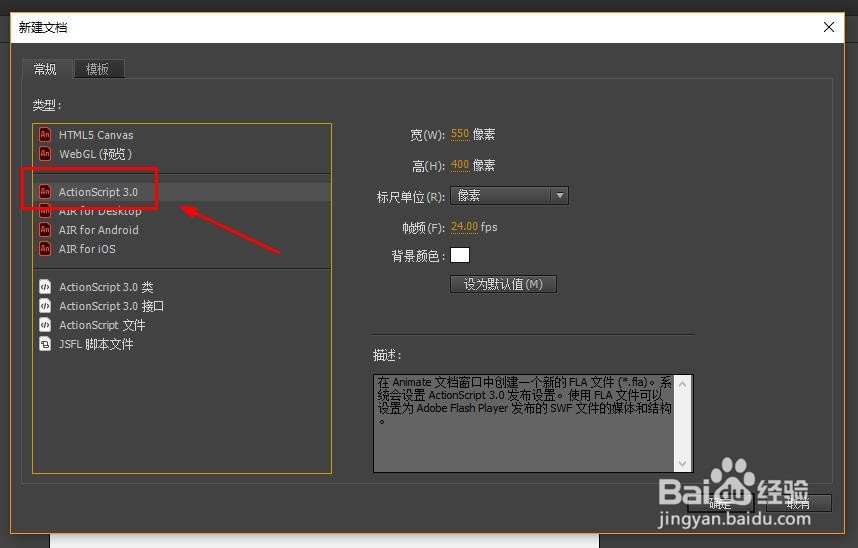This screenshot has width=858, height=548.
Task: Select the HTML5 Canvas document icon
Action: coord(45,134)
